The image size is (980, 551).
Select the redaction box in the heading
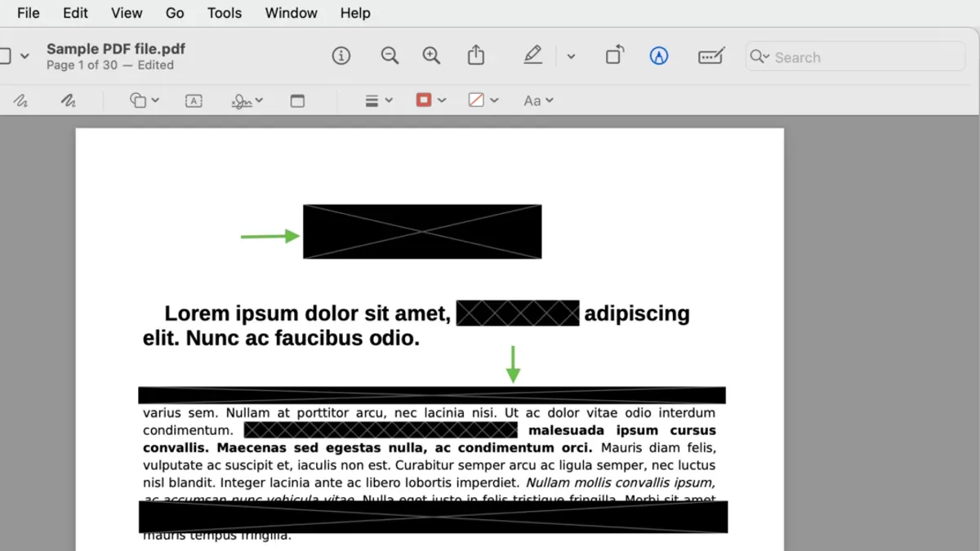(x=518, y=313)
